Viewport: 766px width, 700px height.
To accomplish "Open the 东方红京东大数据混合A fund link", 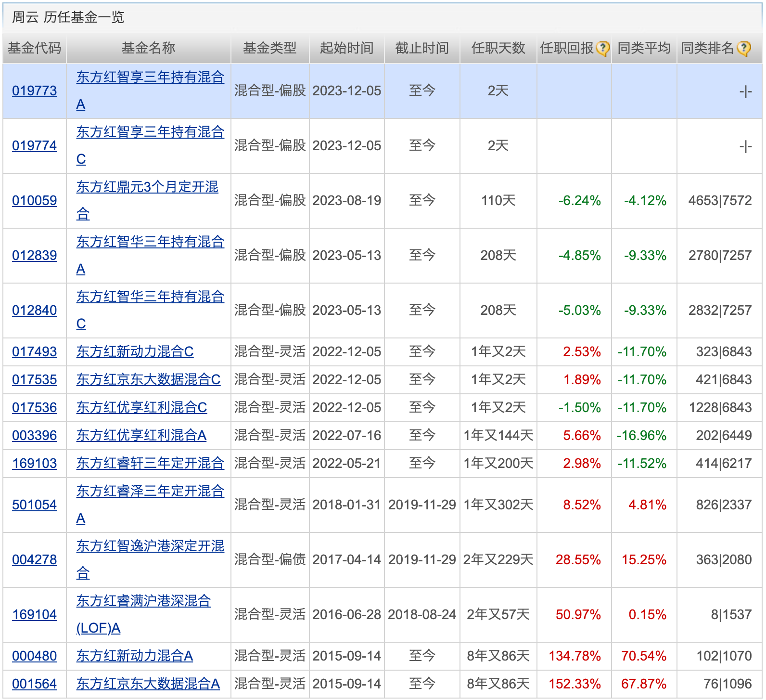I will point(148,684).
